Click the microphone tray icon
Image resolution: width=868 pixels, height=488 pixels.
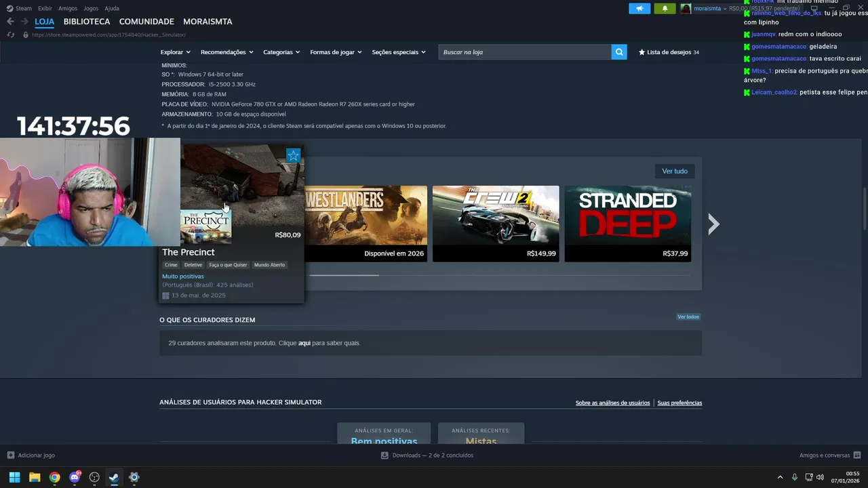click(x=794, y=477)
